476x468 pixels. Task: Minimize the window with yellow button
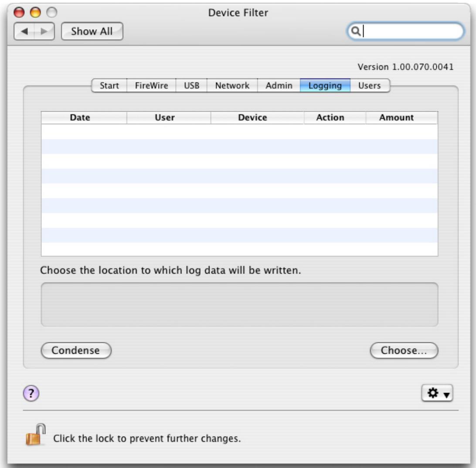coord(35,13)
